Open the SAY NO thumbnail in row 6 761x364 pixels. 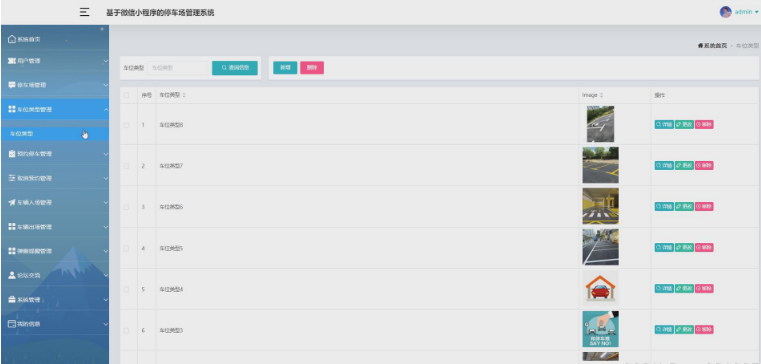pos(600,329)
